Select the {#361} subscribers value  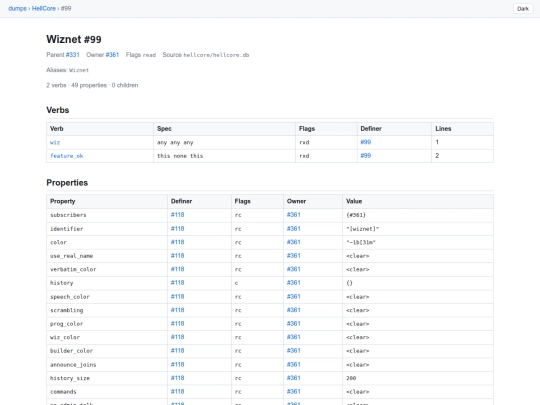356,215
